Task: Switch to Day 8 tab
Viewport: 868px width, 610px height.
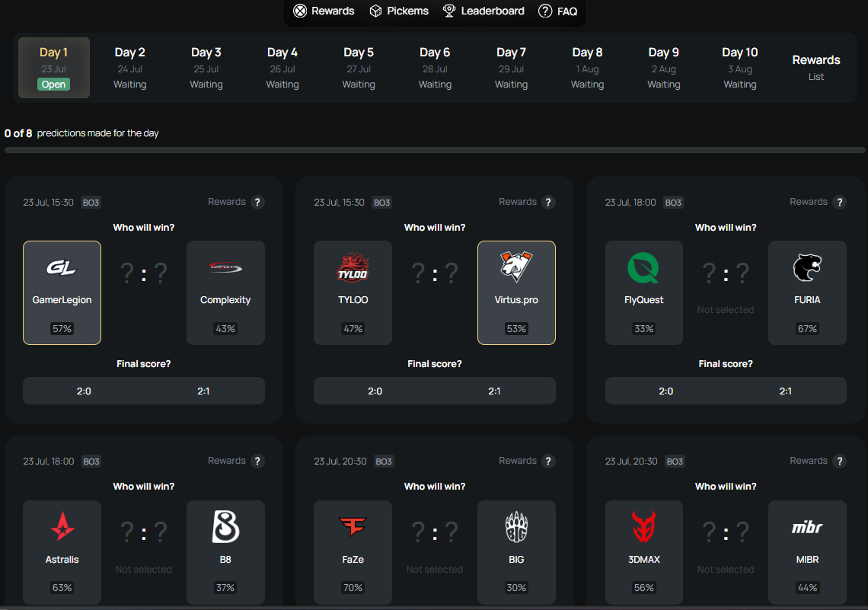Action: click(587, 68)
